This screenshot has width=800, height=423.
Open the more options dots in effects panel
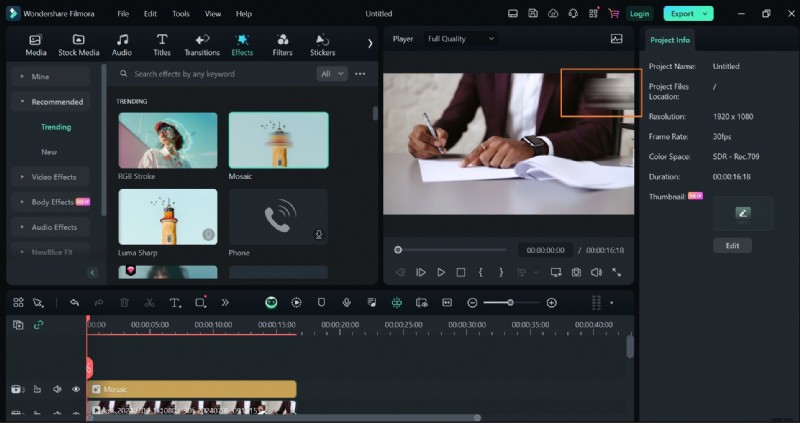[x=360, y=74]
